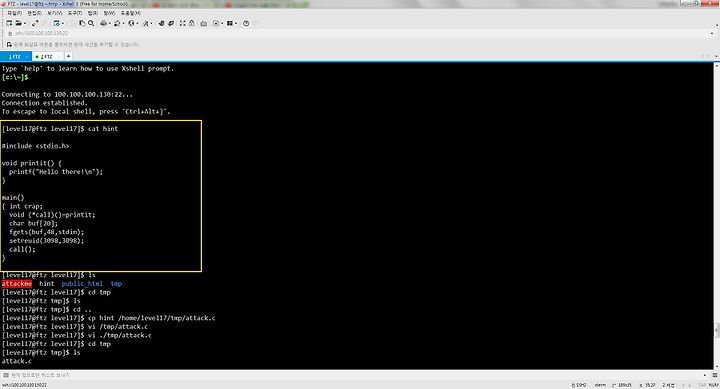Image resolution: width=720 pixels, height=389 pixels.
Task: Open the Window (창) menu
Action: [109, 13]
